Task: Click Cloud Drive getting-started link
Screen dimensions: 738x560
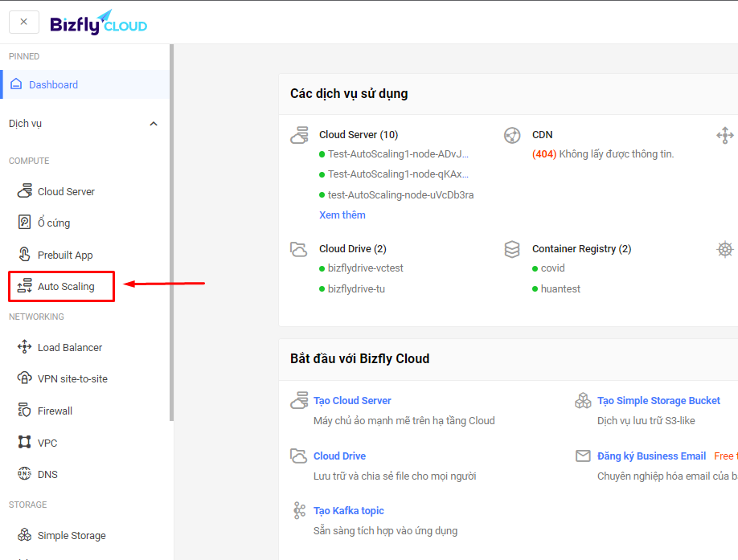Action: tap(339, 456)
